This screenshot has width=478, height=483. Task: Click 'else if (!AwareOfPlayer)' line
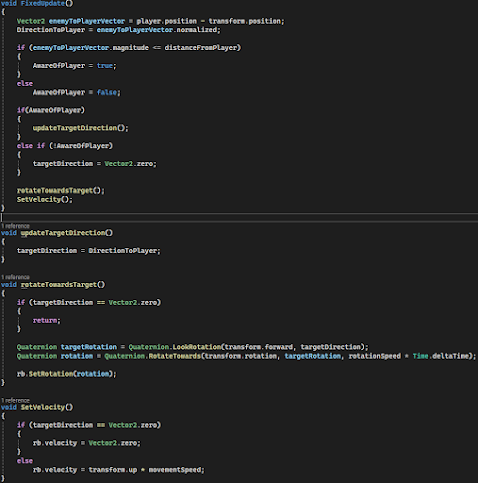65,146
